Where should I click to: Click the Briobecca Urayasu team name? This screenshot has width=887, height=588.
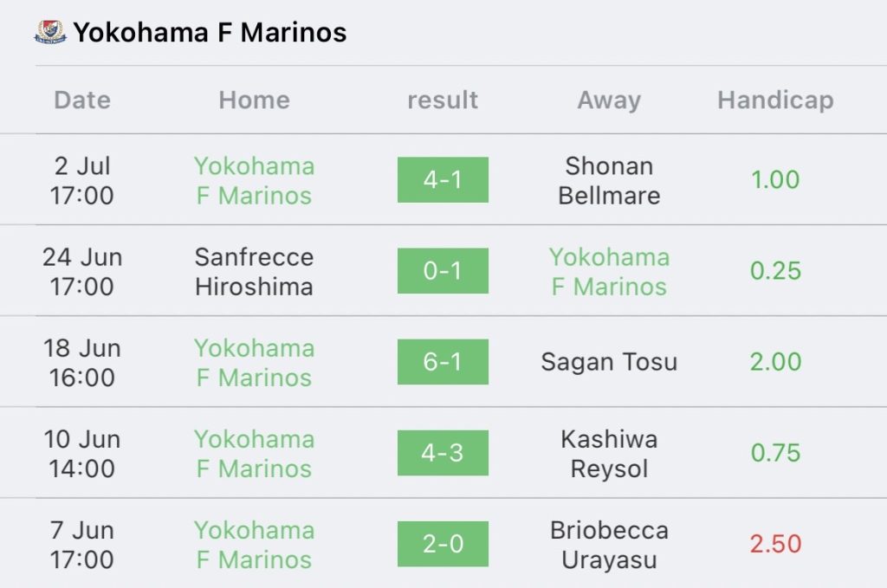pos(609,545)
